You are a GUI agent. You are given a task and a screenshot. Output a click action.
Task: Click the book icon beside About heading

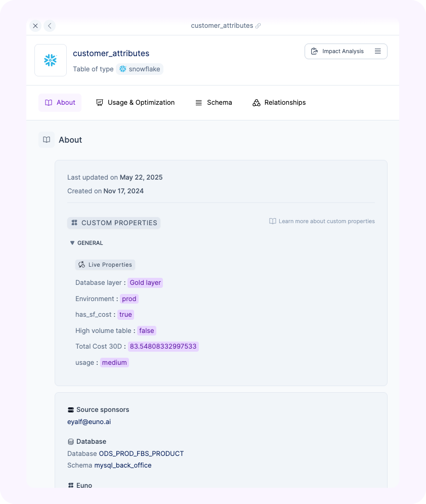coord(47,140)
